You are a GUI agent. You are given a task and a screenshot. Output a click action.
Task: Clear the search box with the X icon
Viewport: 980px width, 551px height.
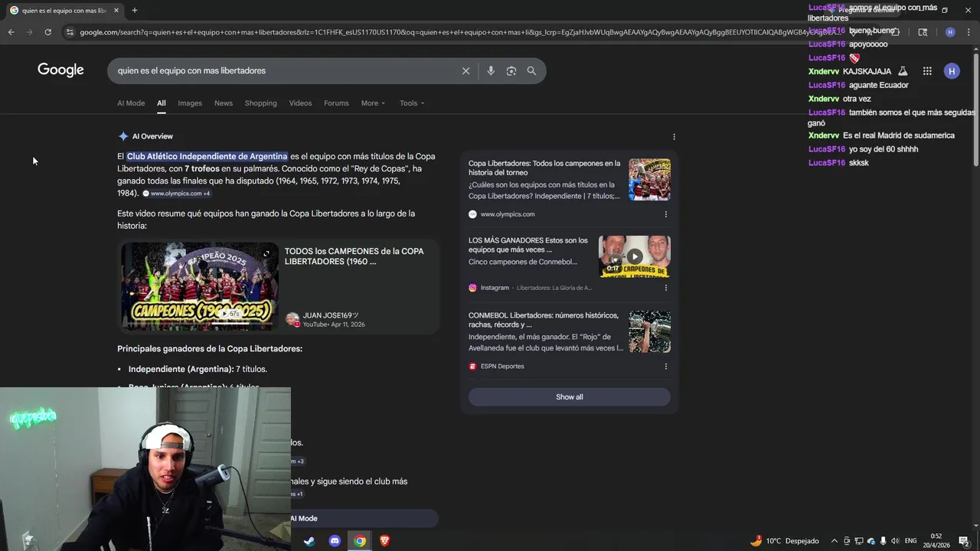[465, 70]
